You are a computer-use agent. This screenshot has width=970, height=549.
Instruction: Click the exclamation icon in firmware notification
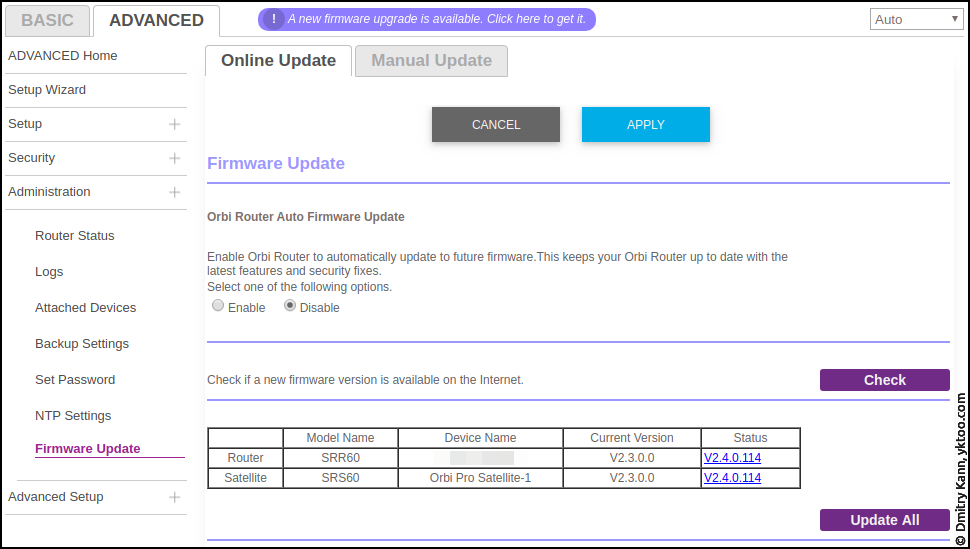coord(273,19)
